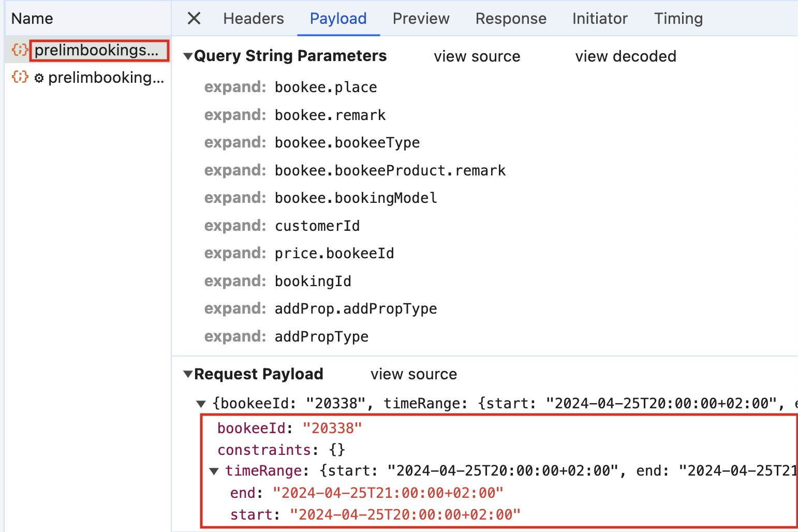Click the Query String Parameters heading
This screenshot has height=532, width=798.
(290, 56)
